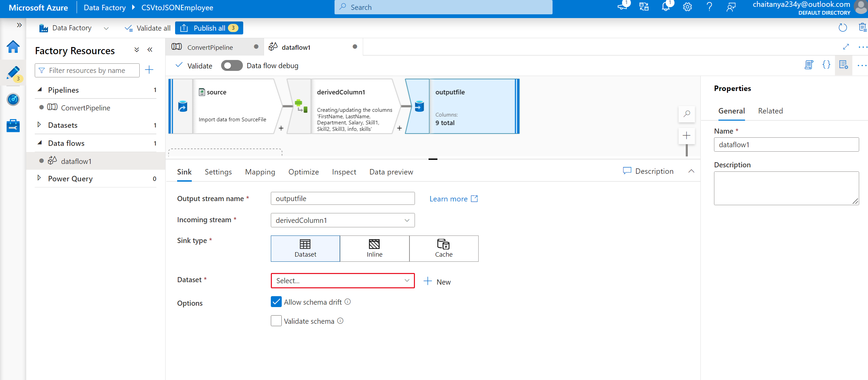The width and height of the screenshot is (868, 380).
Task: Open the Manage toolbox icon in sidebar
Action: [13, 125]
